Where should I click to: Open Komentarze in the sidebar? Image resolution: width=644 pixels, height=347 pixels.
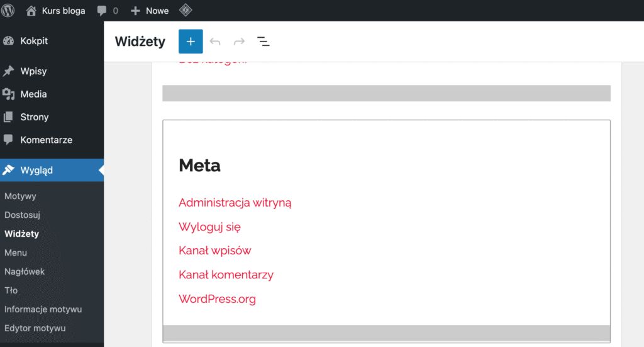[x=46, y=140]
